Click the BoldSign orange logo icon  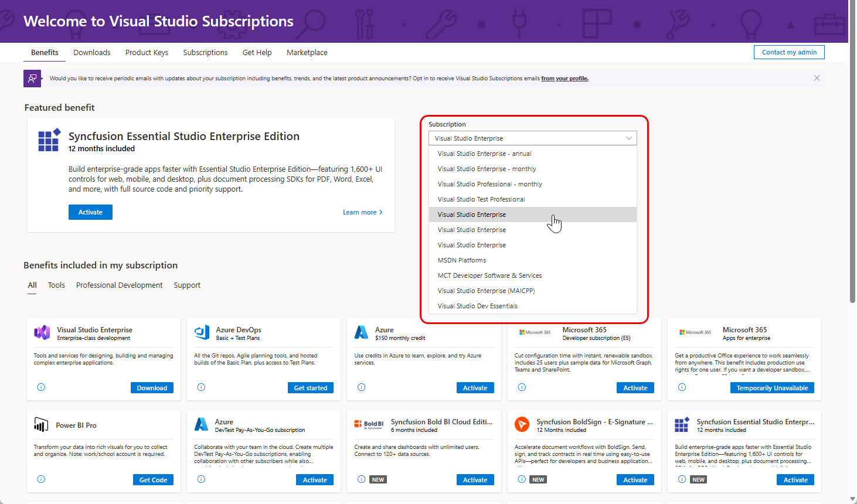click(522, 424)
